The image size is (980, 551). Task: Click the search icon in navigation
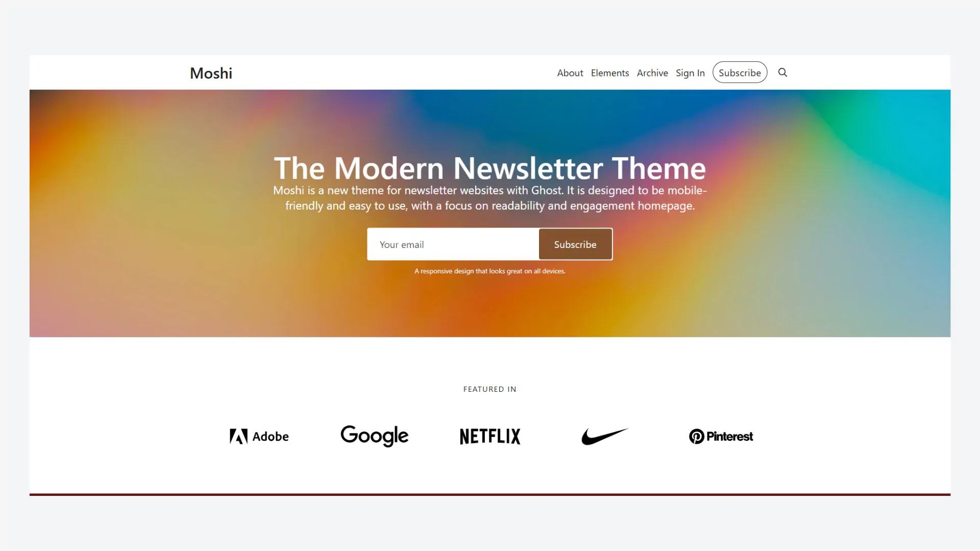[783, 72]
